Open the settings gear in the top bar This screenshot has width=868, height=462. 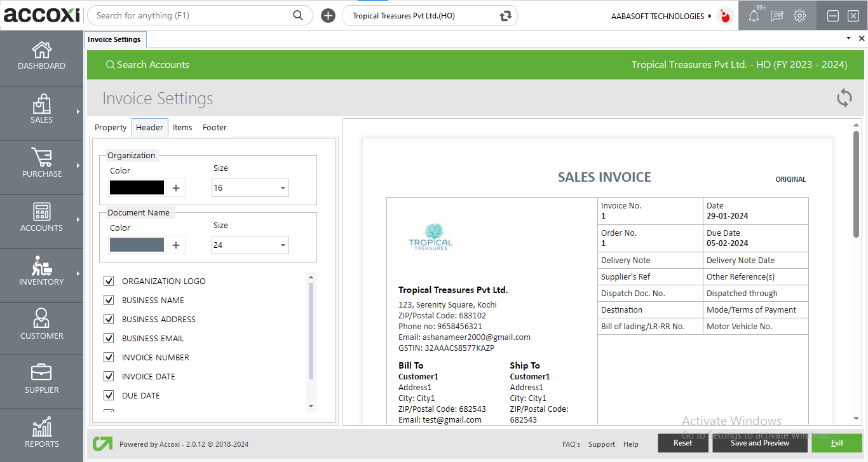[799, 16]
